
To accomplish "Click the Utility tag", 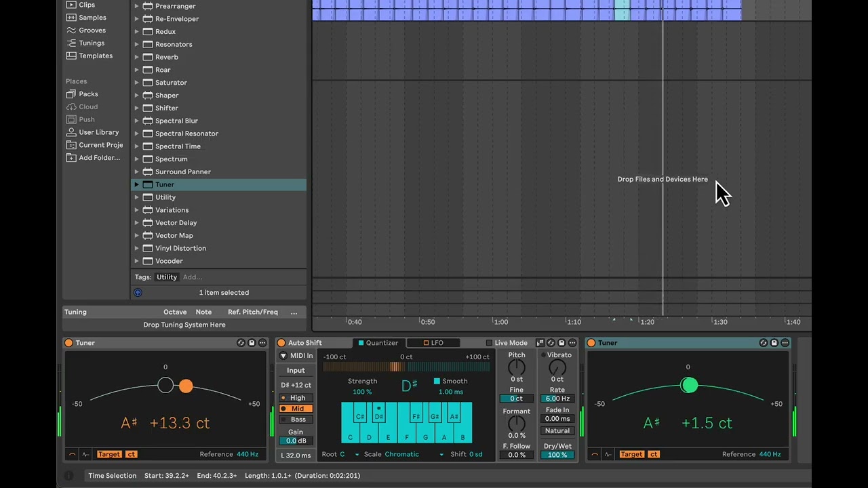I will (167, 277).
